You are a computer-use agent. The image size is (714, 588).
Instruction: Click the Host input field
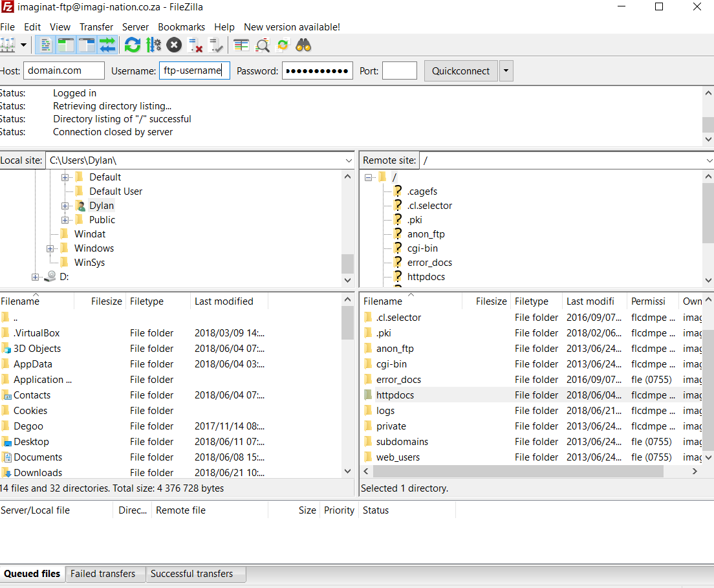(x=64, y=71)
